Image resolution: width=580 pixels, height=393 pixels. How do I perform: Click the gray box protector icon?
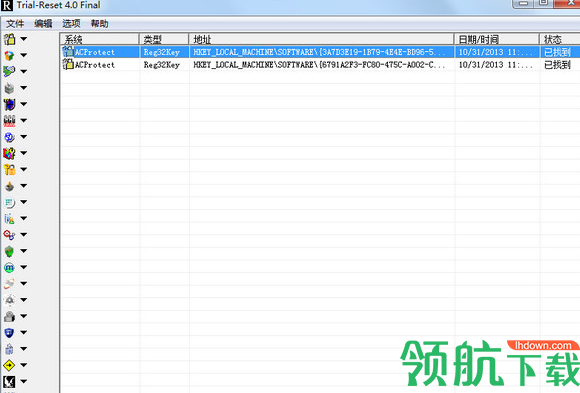(x=9, y=88)
